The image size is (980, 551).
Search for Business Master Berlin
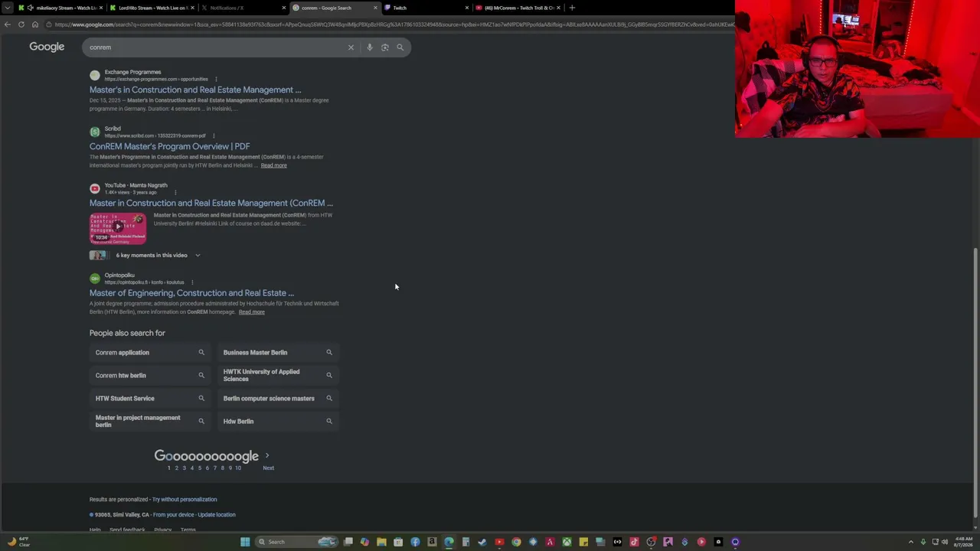point(277,353)
